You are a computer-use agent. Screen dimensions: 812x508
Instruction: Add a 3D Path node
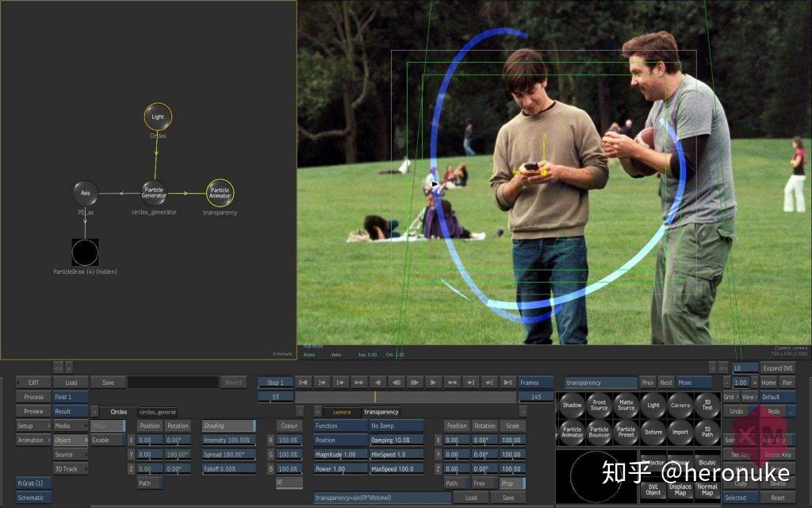[707, 433]
